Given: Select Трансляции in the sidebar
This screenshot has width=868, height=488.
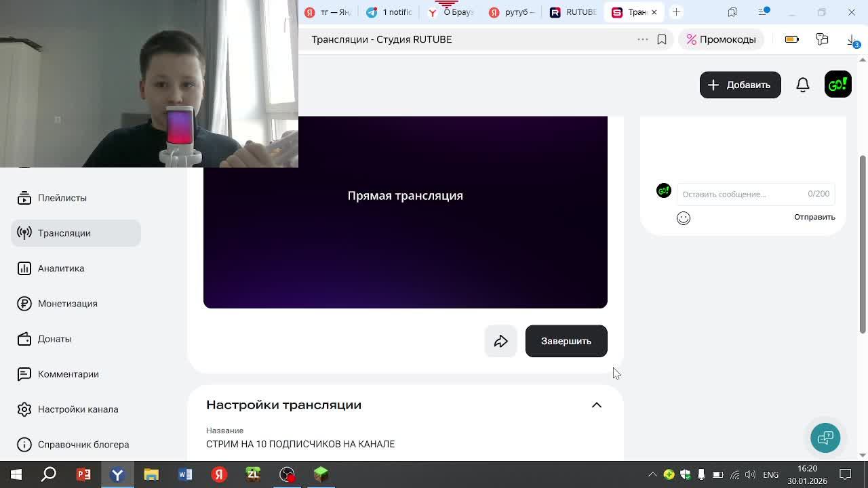Looking at the screenshot, I should (76, 233).
